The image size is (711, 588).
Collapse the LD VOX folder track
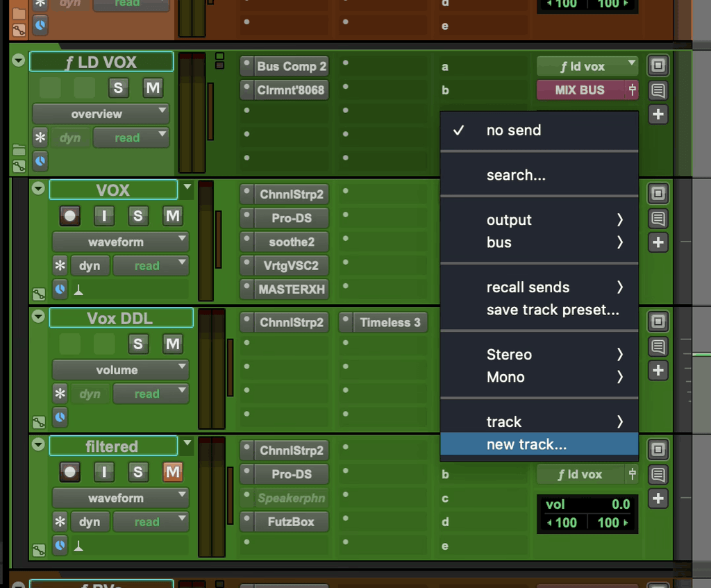coord(19,60)
